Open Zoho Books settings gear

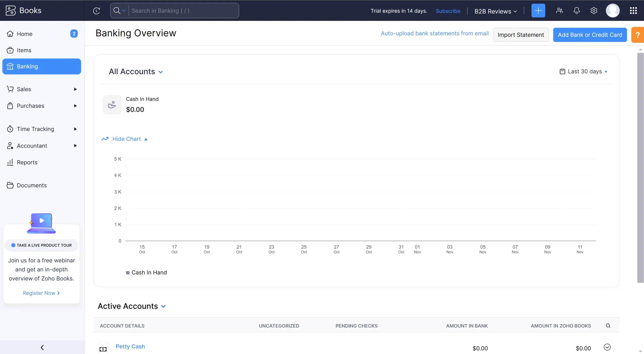click(x=594, y=11)
